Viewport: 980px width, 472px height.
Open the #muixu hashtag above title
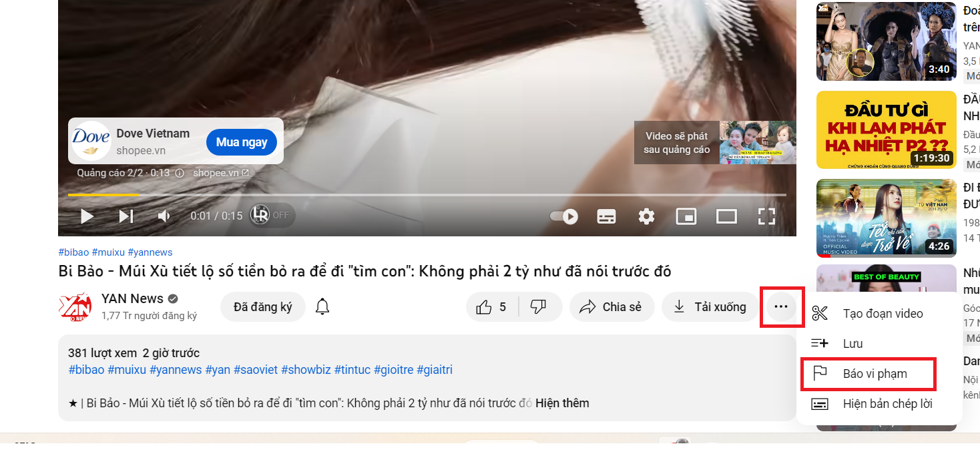(x=108, y=252)
